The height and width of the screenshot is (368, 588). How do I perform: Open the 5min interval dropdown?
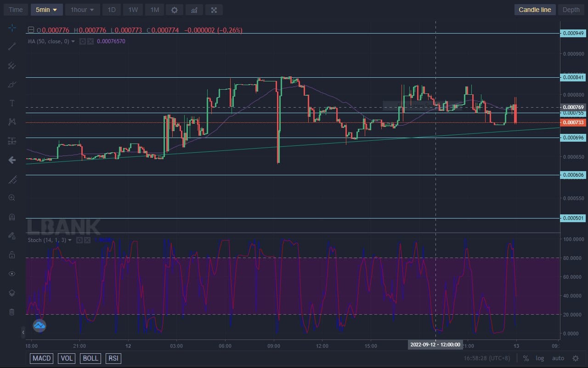click(x=47, y=10)
